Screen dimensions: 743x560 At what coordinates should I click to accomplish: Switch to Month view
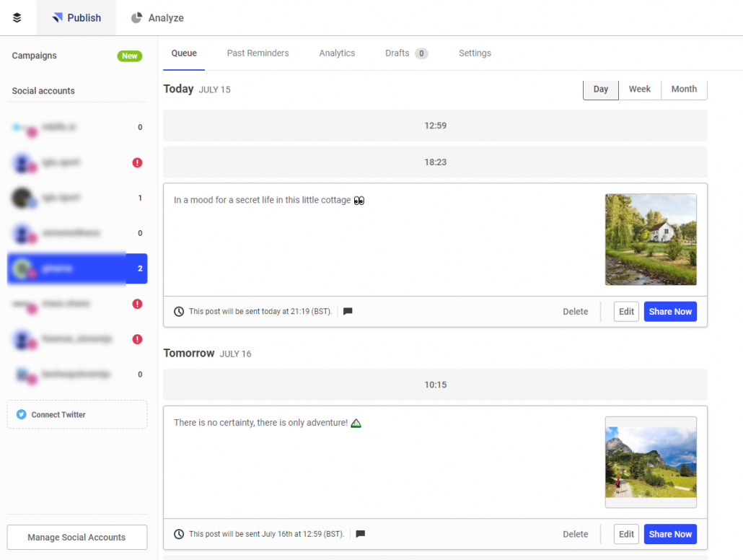(x=684, y=89)
